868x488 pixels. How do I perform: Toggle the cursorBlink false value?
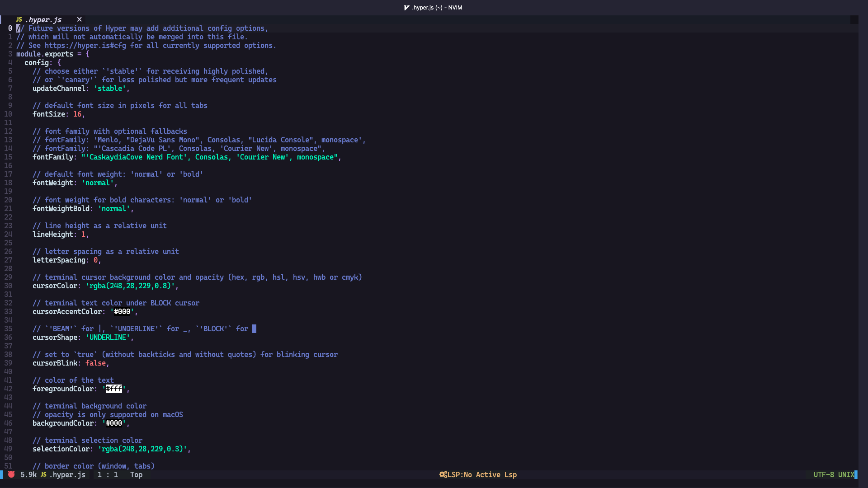click(96, 363)
